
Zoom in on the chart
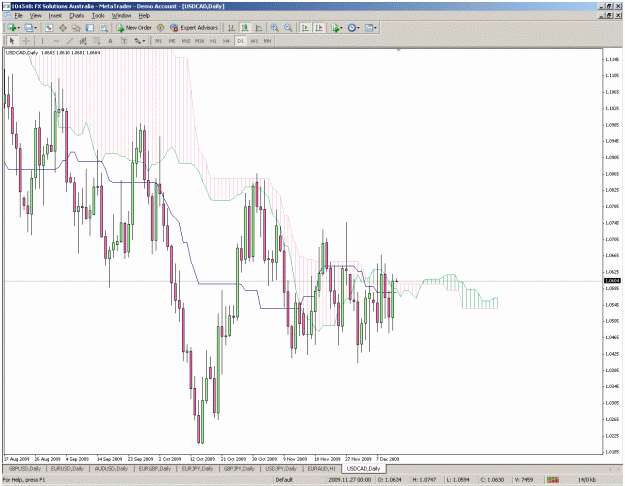(275, 28)
